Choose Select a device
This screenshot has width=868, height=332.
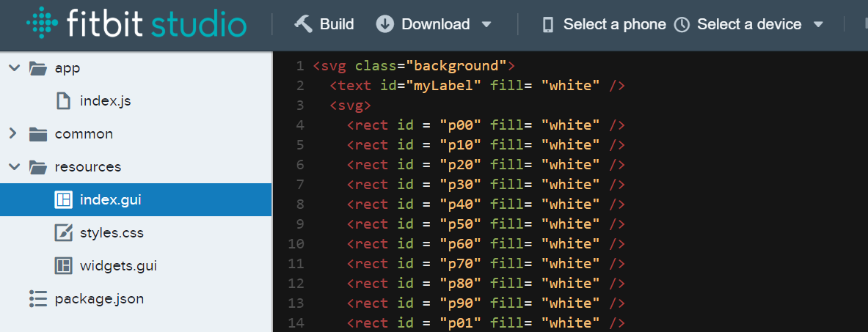749,24
